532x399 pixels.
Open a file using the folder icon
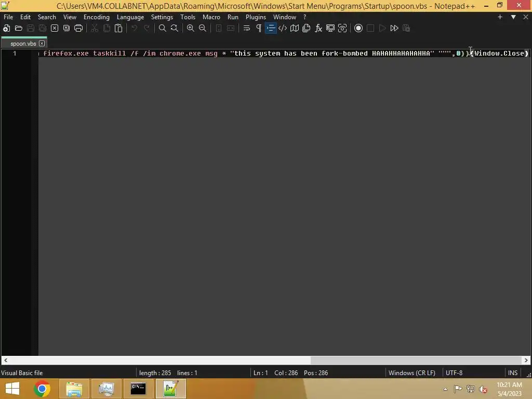coord(19,28)
